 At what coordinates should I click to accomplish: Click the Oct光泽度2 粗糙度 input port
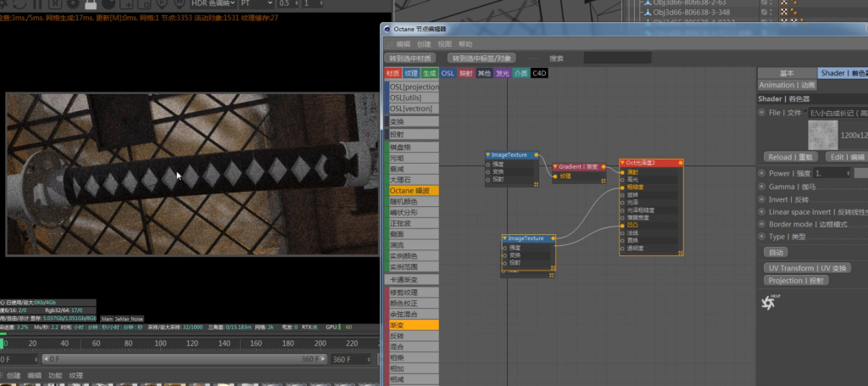(x=623, y=187)
